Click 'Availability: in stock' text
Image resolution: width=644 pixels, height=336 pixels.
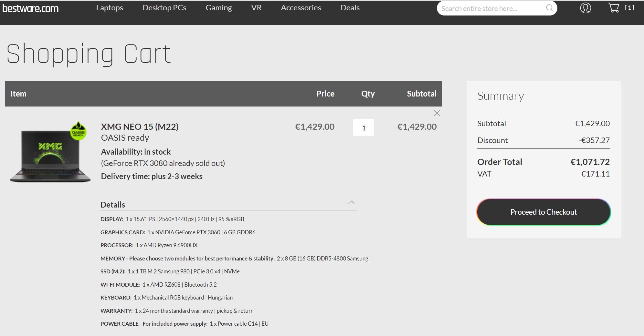click(136, 152)
